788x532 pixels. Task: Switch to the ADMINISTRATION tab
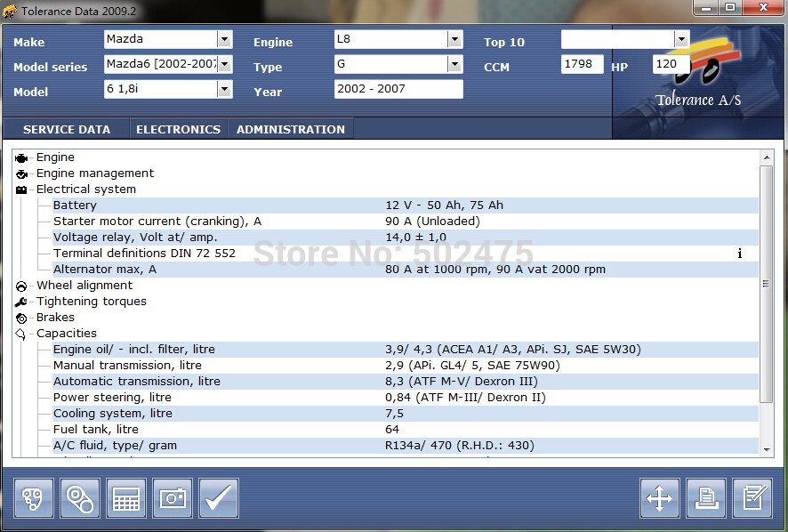291,129
